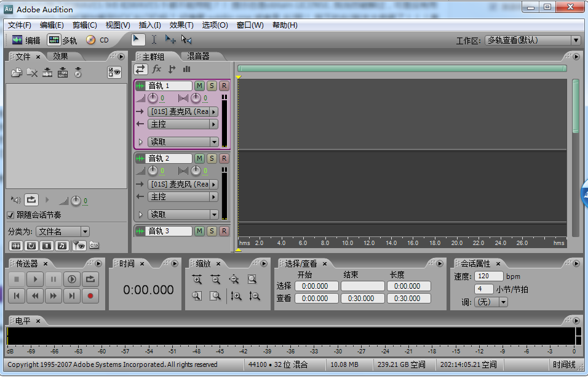This screenshot has width=588, height=378.
Task: Click the close file icon in Files panel
Action: (x=32, y=73)
